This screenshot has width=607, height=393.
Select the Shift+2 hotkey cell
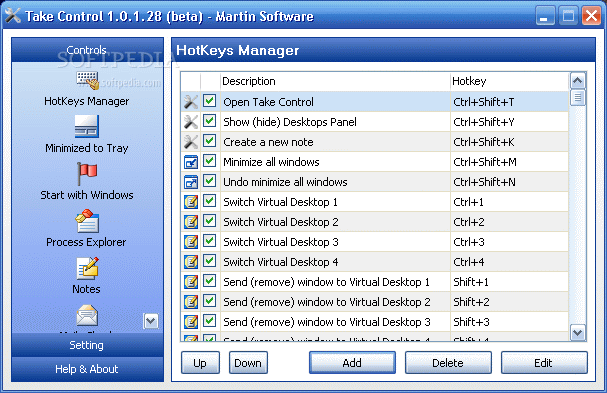509,302
